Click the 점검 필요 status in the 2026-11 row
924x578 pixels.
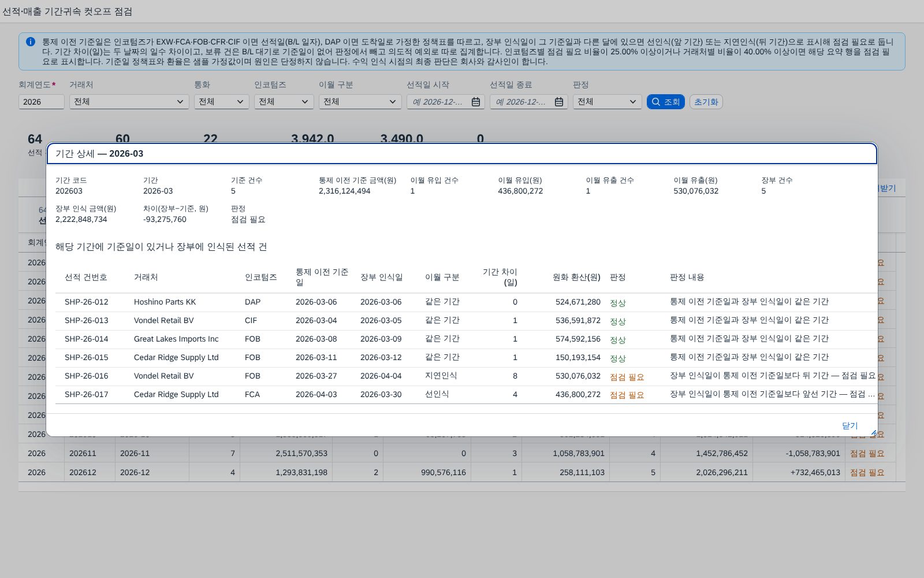pos(867,454)
